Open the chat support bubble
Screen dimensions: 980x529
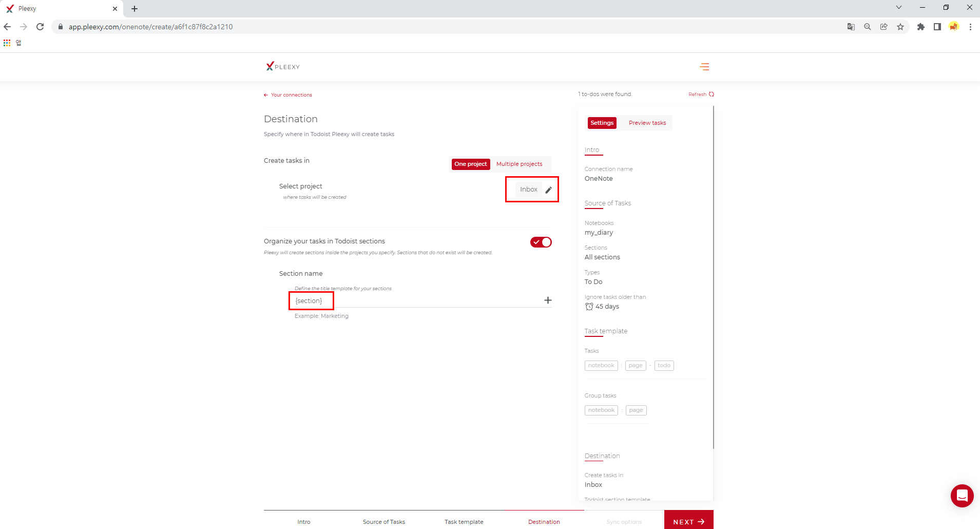pos(962,496)
